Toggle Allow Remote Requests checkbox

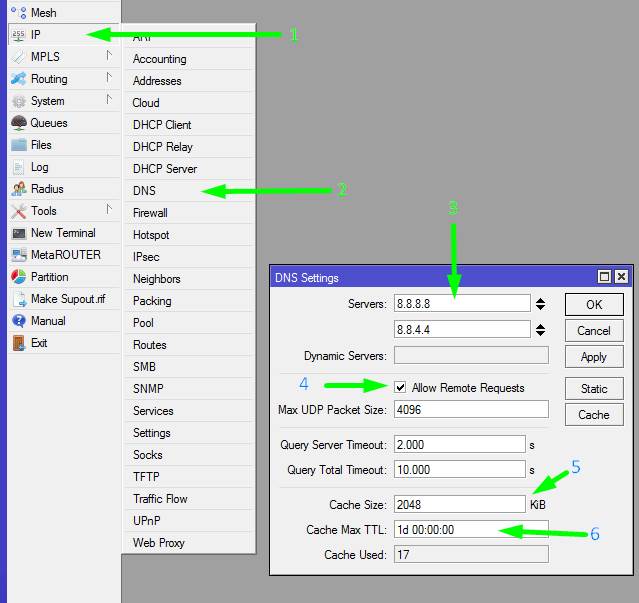(401, 387)
